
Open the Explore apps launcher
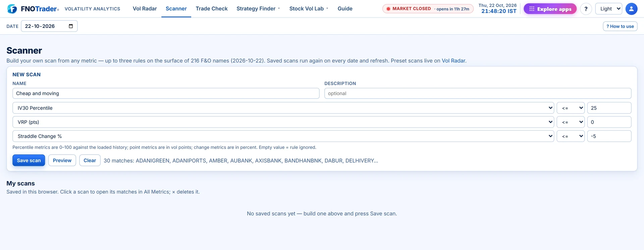tap(550, 9)
